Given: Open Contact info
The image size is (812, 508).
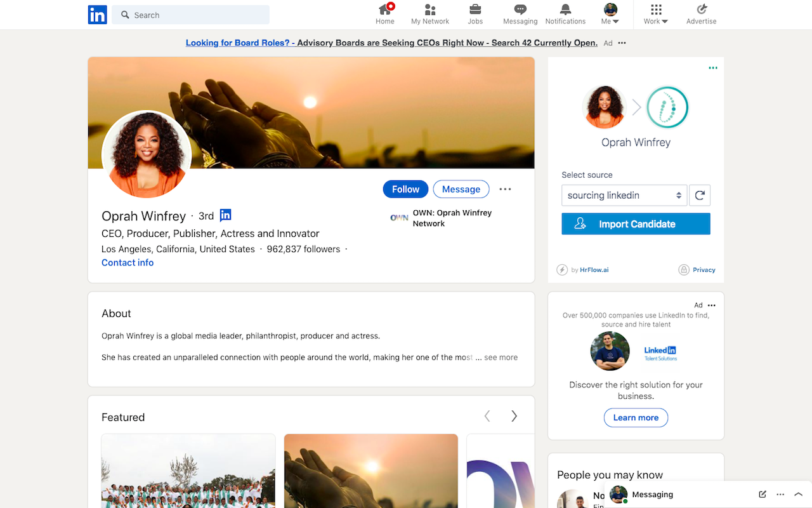Looking at the screenshot, I should [x=128, y=263].
